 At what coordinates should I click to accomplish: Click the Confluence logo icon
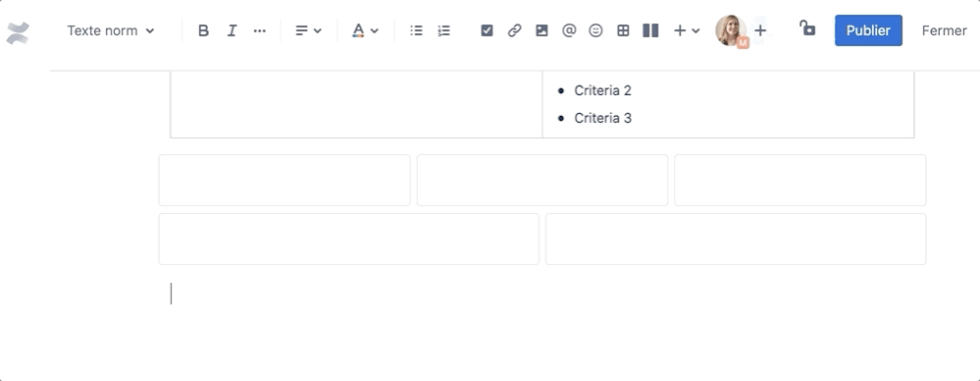point(18,32)
